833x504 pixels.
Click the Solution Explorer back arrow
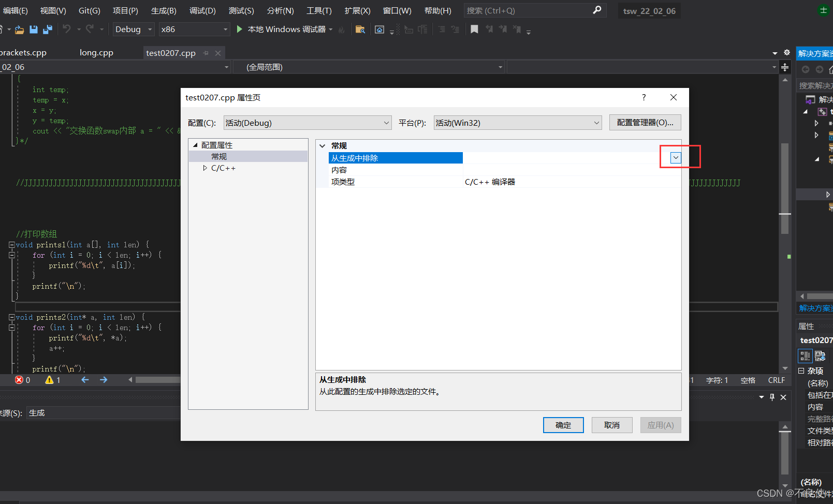click(x=806, y=69)
